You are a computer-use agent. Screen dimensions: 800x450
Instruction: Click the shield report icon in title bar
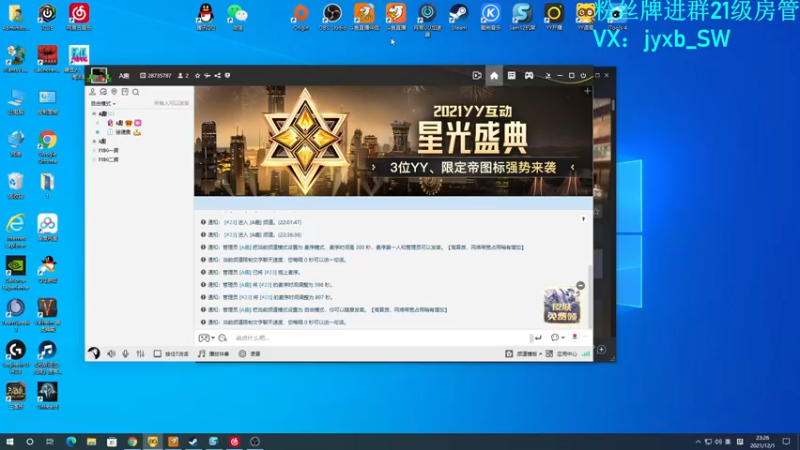click(x=228, y=76)
